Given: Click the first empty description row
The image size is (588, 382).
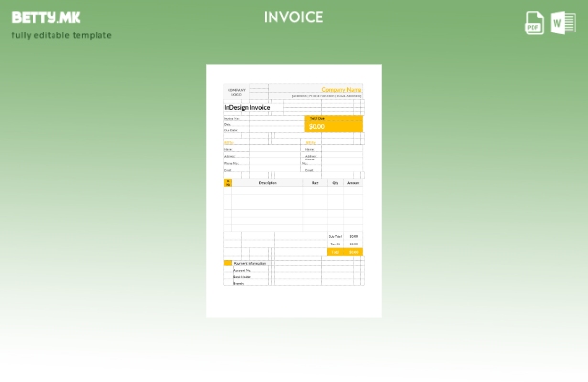Looking at the screenshot, I should click(x=268, y=190).
